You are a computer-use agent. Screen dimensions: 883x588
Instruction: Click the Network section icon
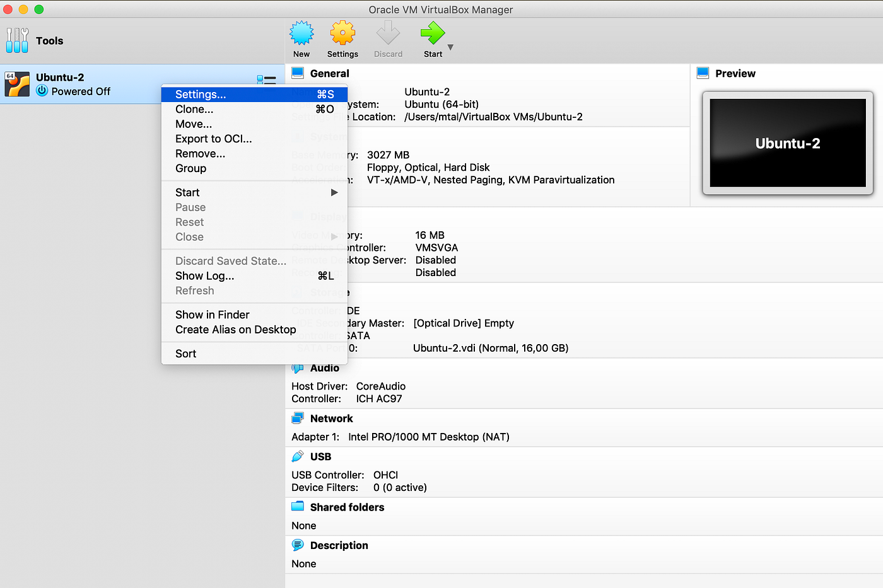296,418
